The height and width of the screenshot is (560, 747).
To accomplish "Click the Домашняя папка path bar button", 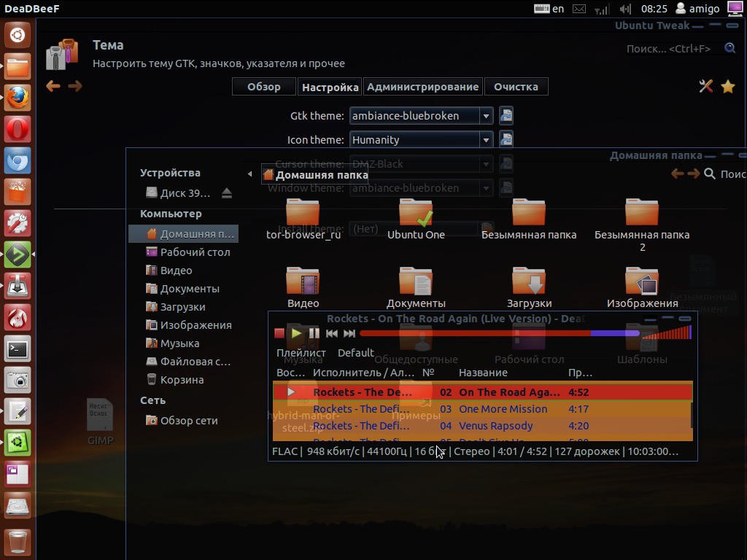I will tap(315, 175).
